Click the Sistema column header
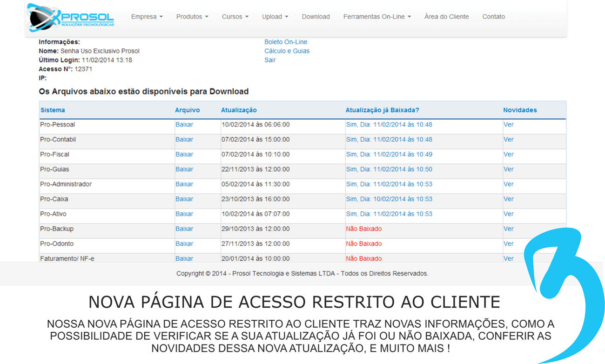The height and width of the screenshot is (364, 605). click(53, 110)
